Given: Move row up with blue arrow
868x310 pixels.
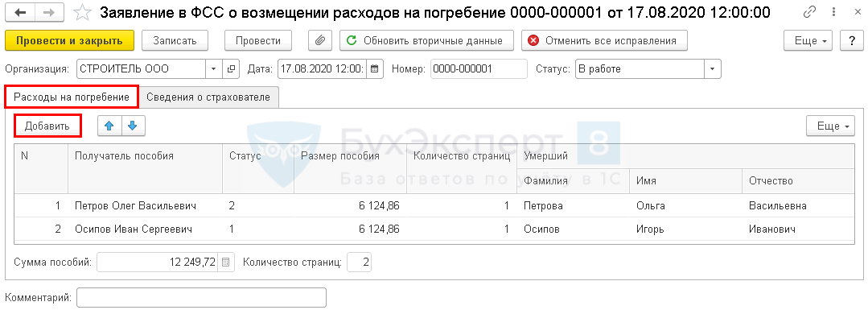Looking at the screenshot, I should tap(109, 126).
